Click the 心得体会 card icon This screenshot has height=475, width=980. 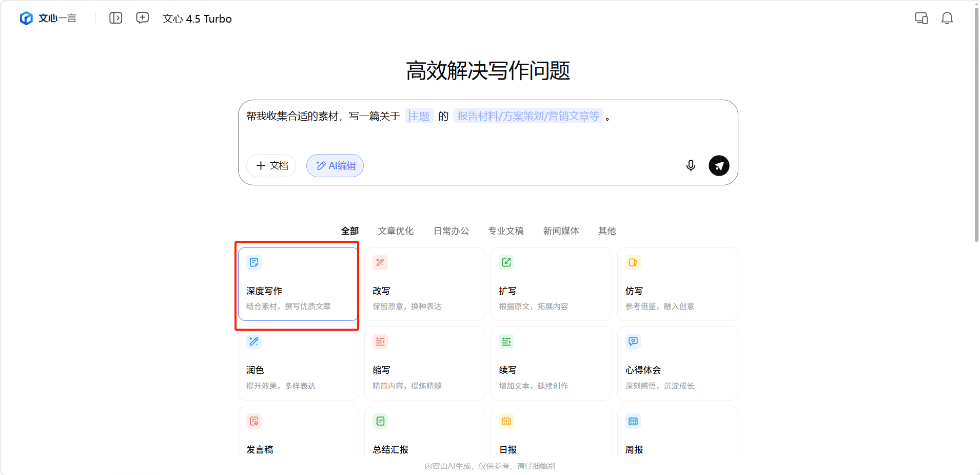(633, 341)
